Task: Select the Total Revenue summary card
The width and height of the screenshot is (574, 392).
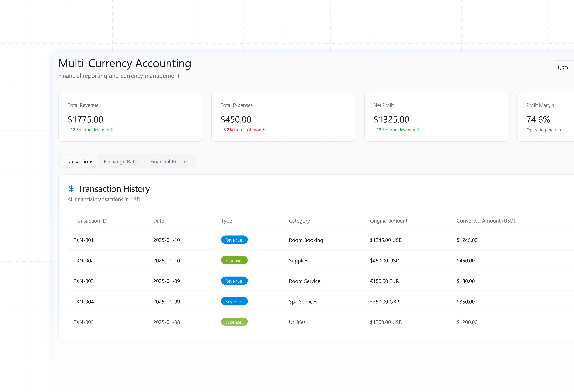Action: (x=130, y=117)
